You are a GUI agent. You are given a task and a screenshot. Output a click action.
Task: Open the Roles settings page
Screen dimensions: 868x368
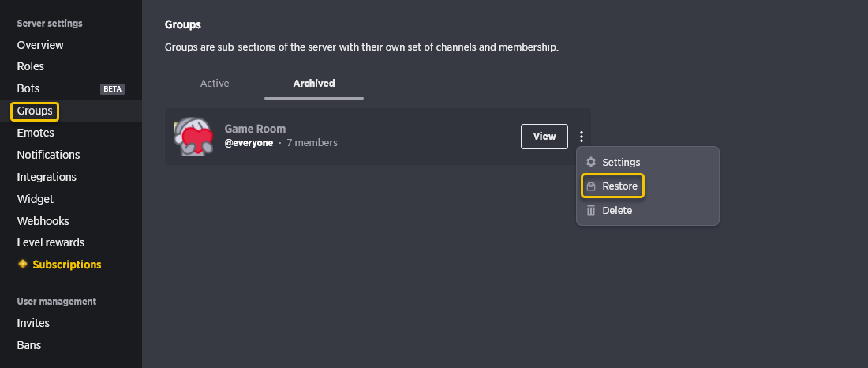coord(31,66)
